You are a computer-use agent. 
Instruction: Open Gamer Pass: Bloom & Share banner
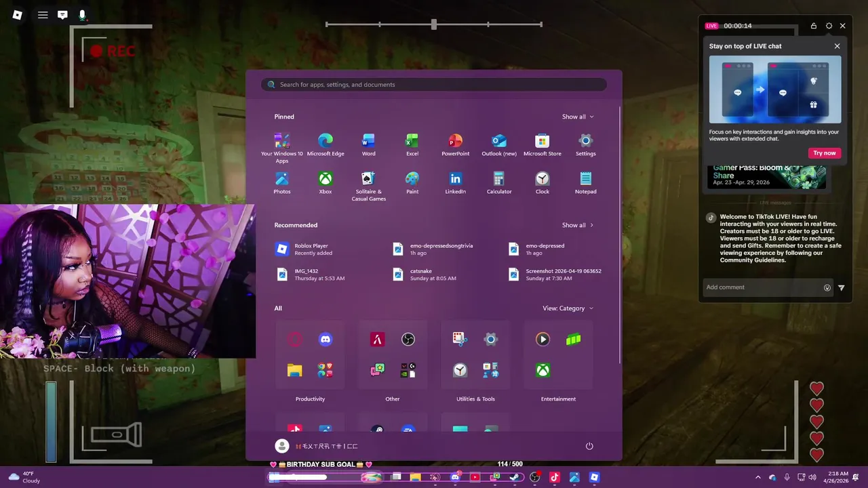click(x=767, y=177)
